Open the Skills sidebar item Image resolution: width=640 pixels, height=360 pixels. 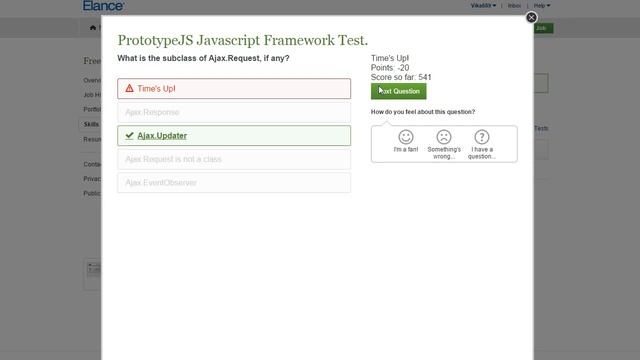[x=91, y=124]
